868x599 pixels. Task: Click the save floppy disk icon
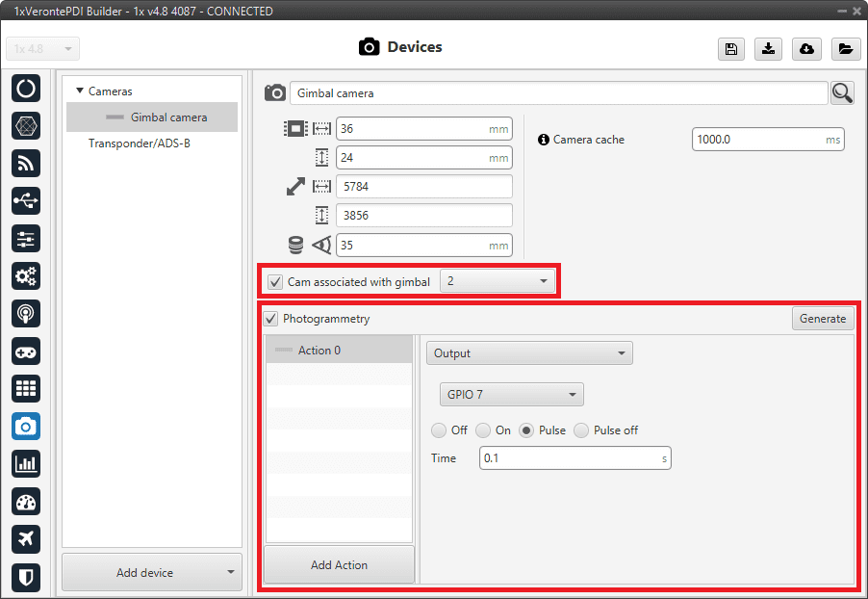click(731, 49)
